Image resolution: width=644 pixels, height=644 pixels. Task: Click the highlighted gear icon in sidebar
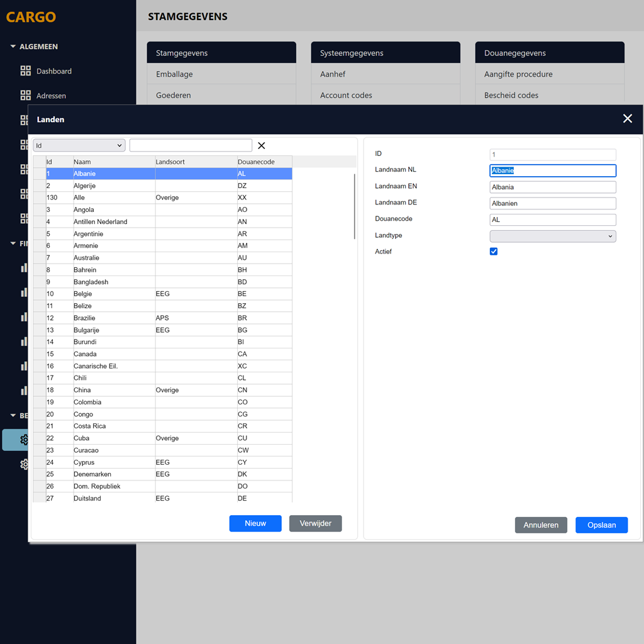[x=25, y=440]
